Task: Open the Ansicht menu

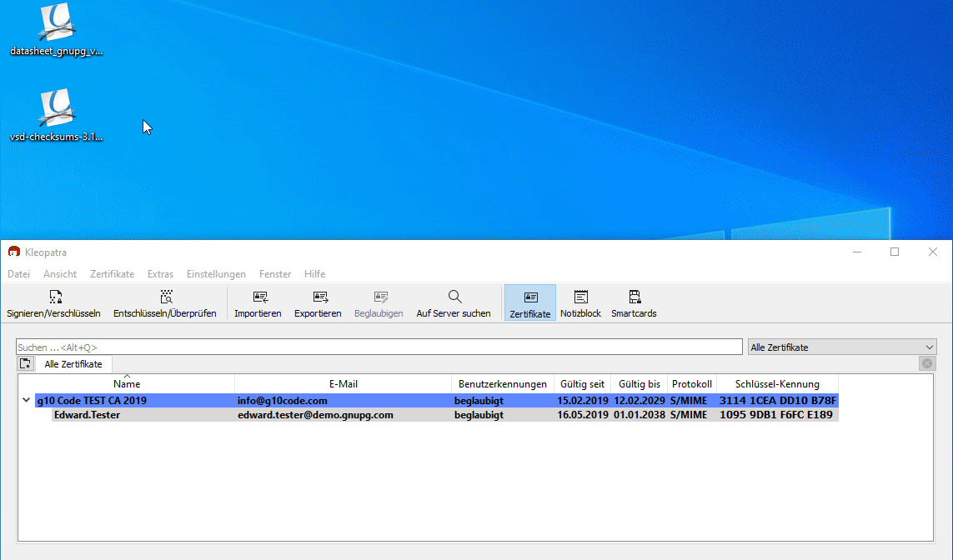Action: tap(60, 274)
